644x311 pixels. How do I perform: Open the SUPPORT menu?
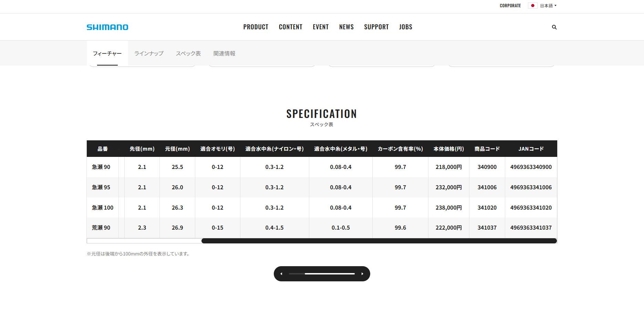[x=376, y=27]
